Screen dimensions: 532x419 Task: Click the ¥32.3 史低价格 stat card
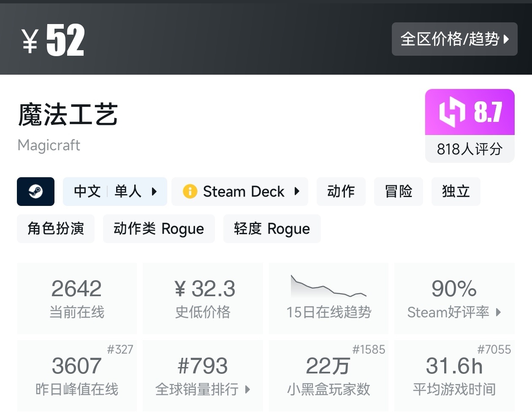[203, 298]
